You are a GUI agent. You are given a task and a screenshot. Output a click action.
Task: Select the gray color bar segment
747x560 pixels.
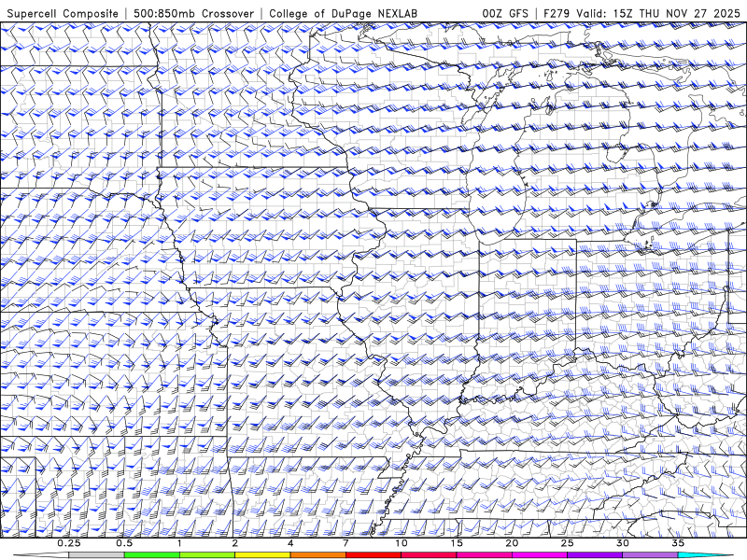pyautogui.click(x=96, y=555)
